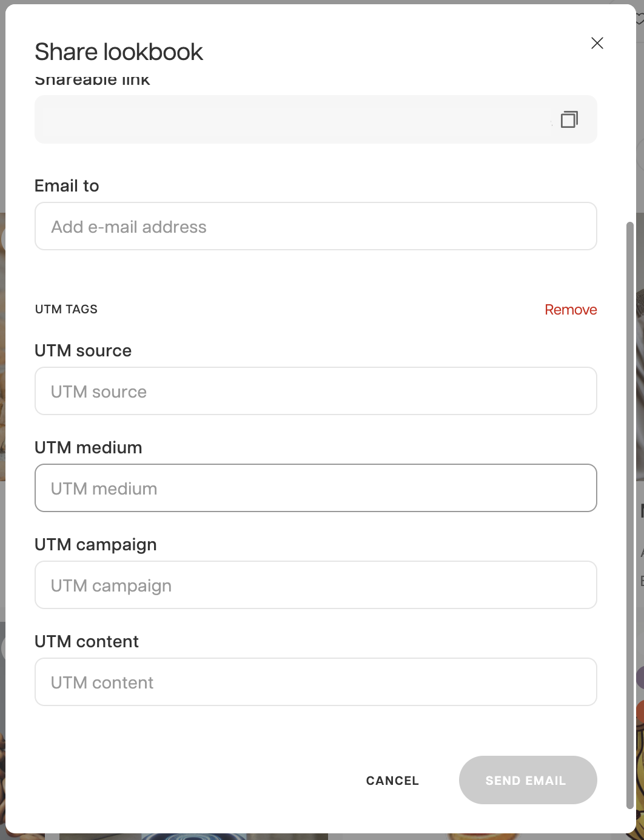
Task: Focus the UTM campaign text field
Action: click(x=315, y=585)
